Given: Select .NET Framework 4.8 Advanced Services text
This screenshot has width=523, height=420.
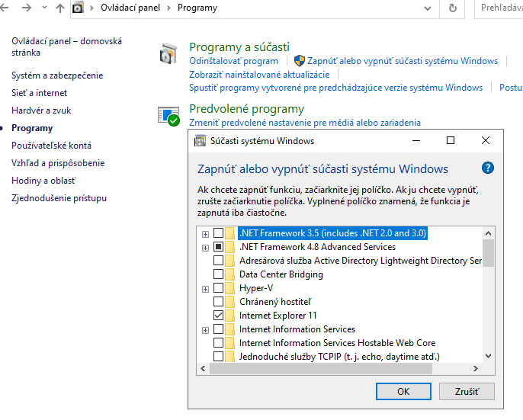Looking at the screenshot, I should [317, 247].
